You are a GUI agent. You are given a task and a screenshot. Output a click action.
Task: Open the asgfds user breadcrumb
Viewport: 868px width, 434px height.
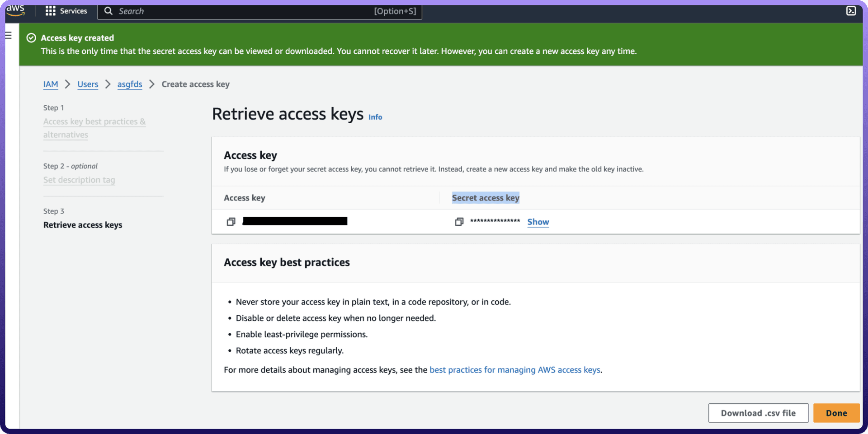[130, 84]
